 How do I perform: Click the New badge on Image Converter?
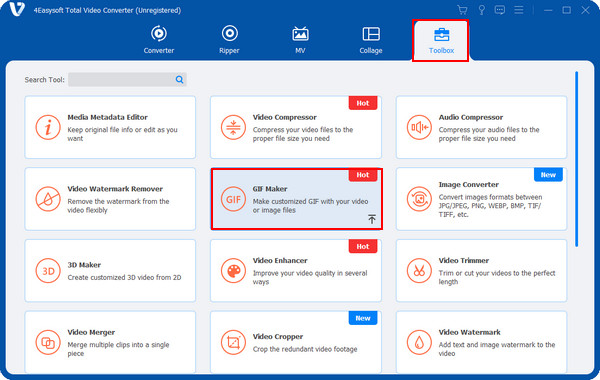(x=548, y=175)
